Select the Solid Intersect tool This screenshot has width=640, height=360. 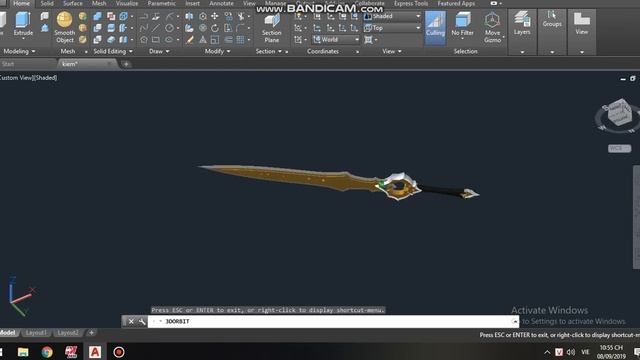pos(98,40)
